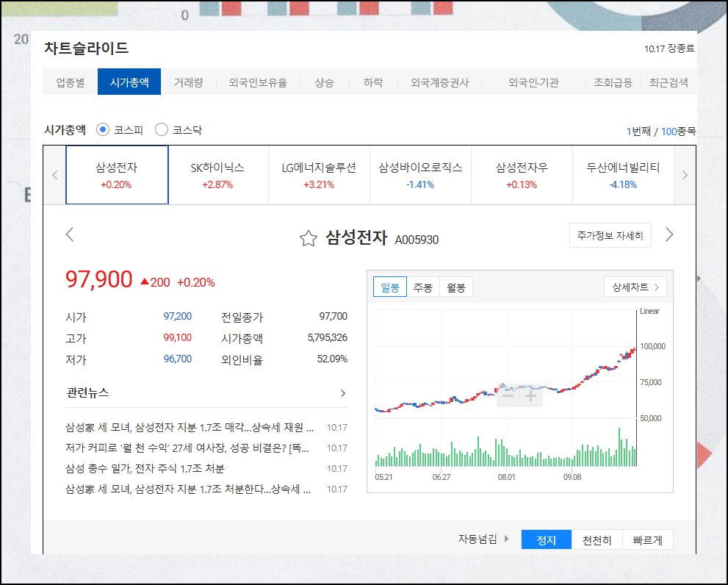Go to next stock with right chevron beside 주가정보 자세히
Screen dimensions: 728x585
(x=669, y=234)
